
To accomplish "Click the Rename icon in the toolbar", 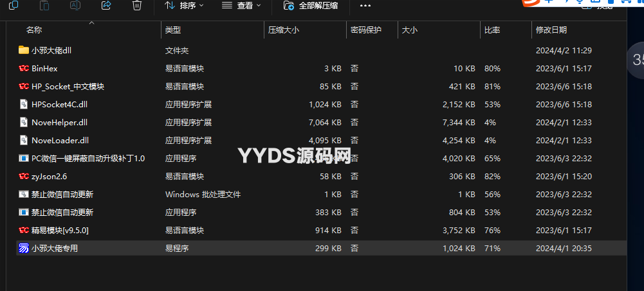I will tap(75, 5).
